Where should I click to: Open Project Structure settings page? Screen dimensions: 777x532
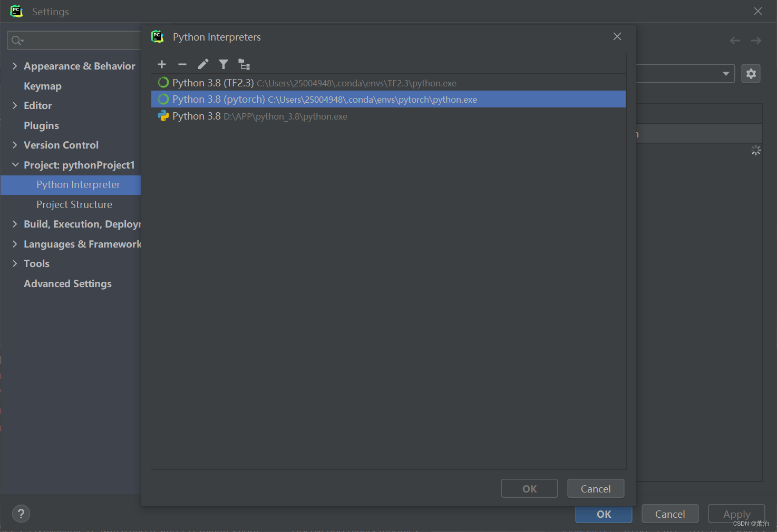click(x=74, y=204)
